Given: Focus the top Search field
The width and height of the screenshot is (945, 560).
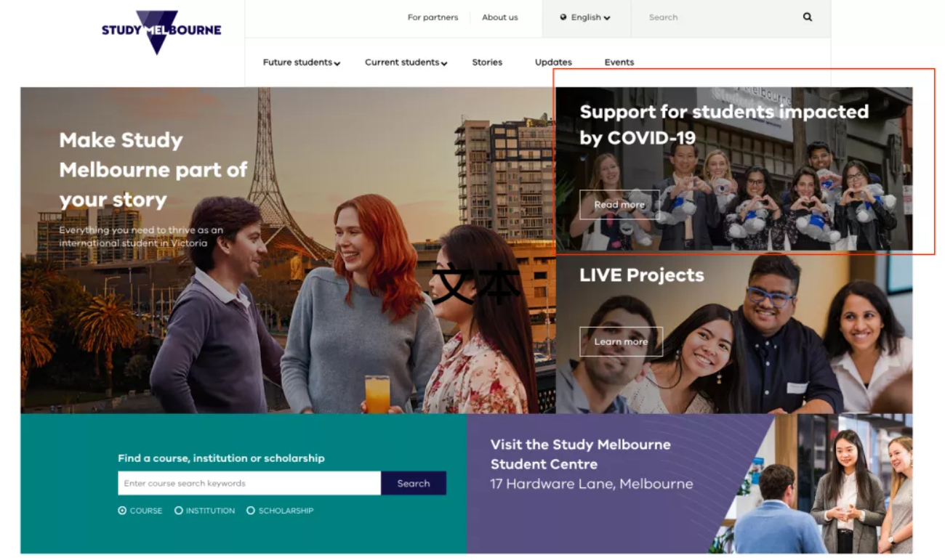Looking at the screenshot, I should [x=712, y=17].
